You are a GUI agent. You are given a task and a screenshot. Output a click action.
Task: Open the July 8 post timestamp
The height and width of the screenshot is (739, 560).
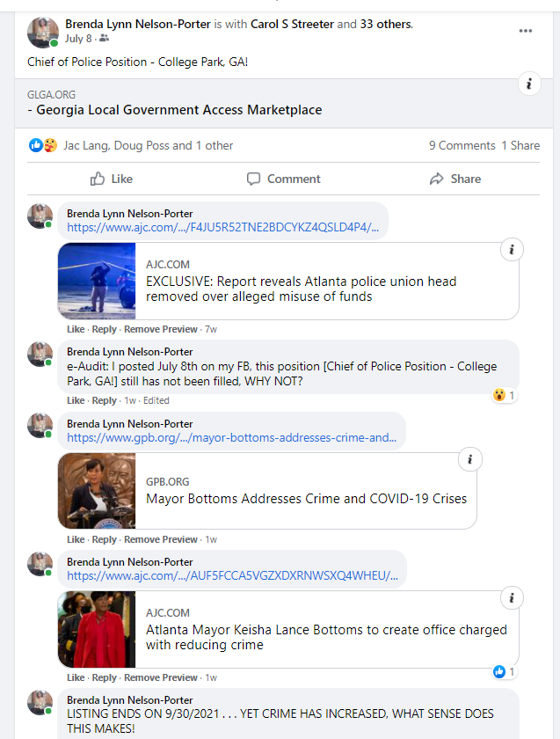coord(78,39)
